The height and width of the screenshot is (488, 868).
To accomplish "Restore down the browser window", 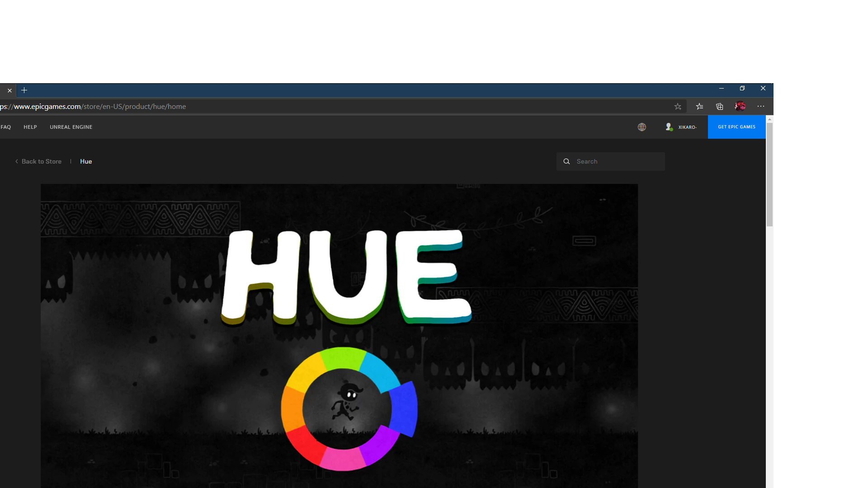I will pyautogui.click(x=742, y=89).
